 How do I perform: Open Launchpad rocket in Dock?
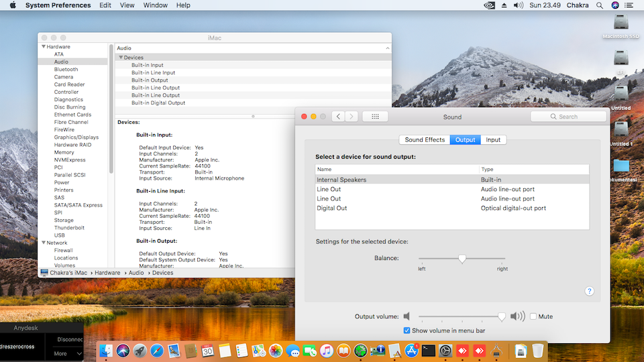coord(140,351)
